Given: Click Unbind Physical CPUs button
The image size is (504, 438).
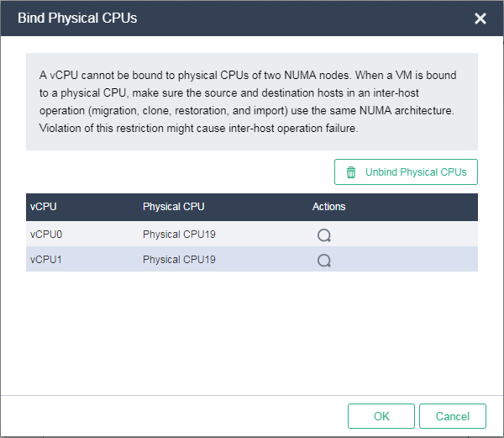Looking at the screenshot, I should pyautogui.click(x=406, y=172).
